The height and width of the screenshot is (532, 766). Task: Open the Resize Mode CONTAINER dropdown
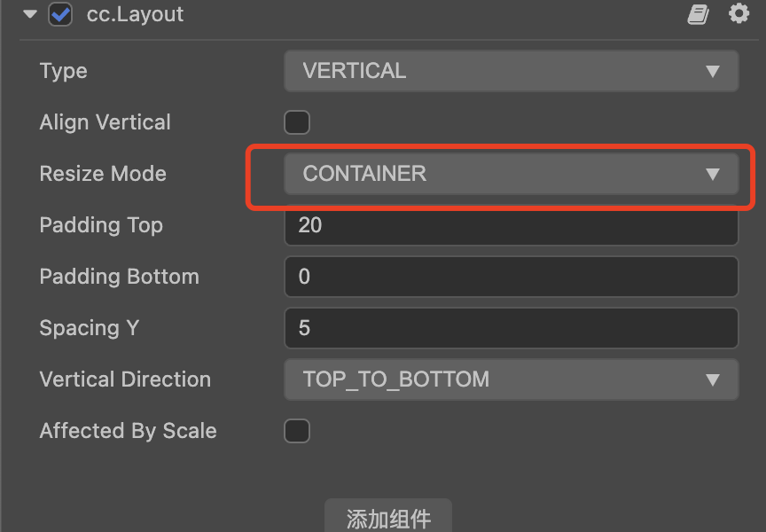click(511, 174)
